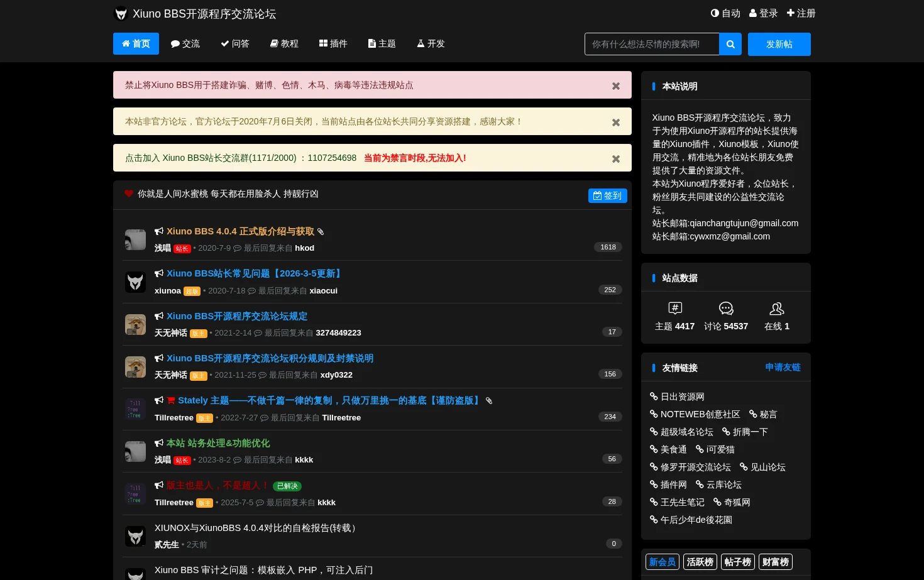This screenshot has height=580, width=924.
Task: Open friend link 修罗开源交流论坛
Action: (x=690, y=467)
